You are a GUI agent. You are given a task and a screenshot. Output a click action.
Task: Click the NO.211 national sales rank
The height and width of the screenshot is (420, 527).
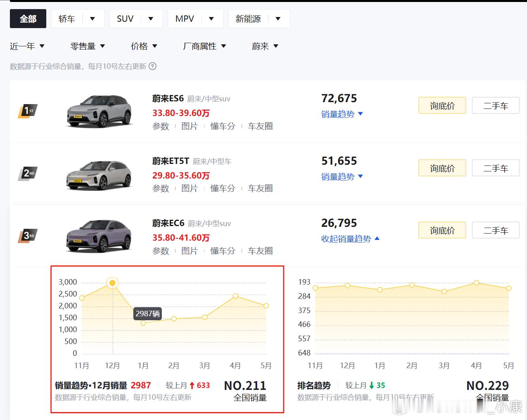[x=245, y=386]
